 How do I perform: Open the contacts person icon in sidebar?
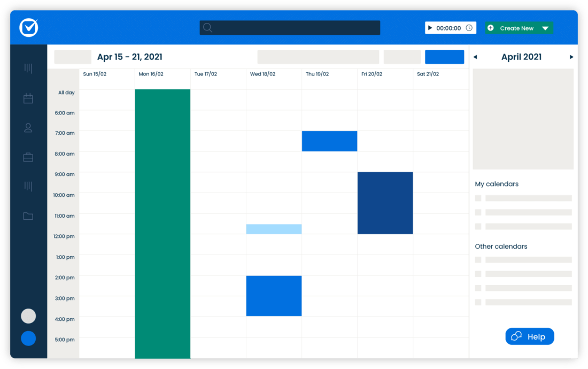(28, 128)
